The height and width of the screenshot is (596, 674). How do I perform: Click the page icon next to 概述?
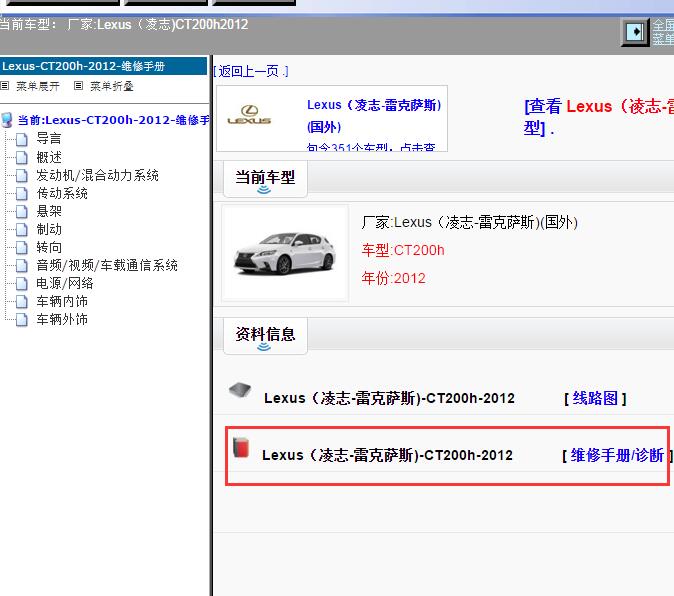[x=21, y=158]
